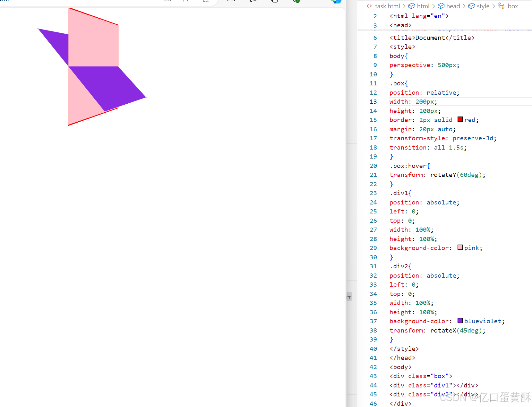Click the "transform: rotateY(60deg);" line
The width and height of the screenshot is (532, 407).
pos(437,175)
